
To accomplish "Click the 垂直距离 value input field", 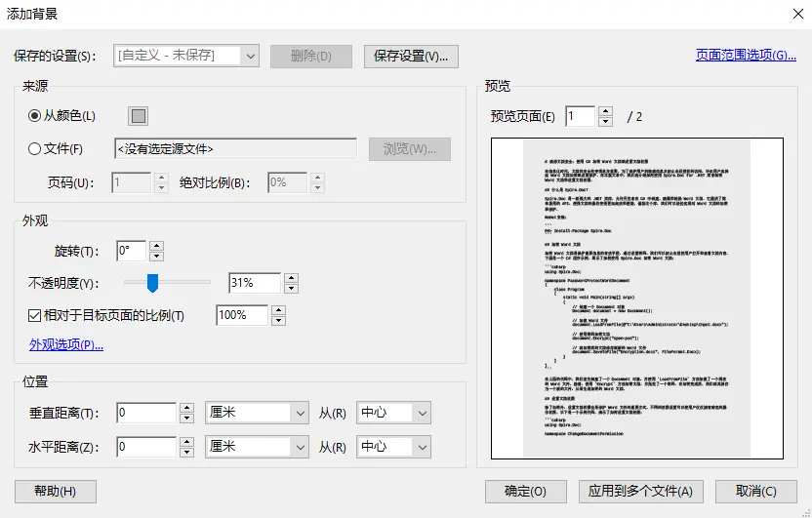I will (x=146, y=413).
